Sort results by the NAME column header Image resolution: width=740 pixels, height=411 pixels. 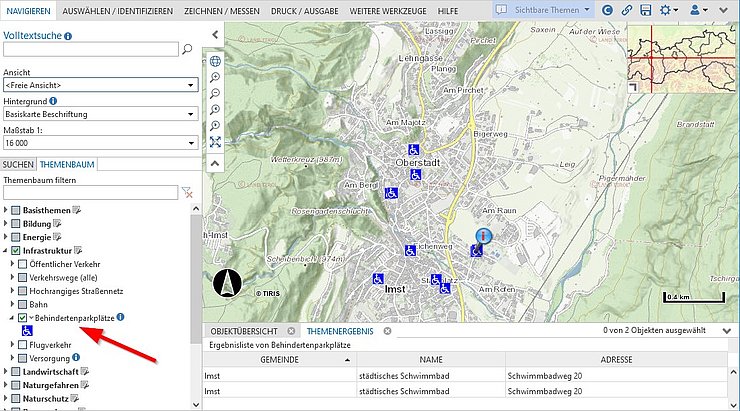click(430, 358)
